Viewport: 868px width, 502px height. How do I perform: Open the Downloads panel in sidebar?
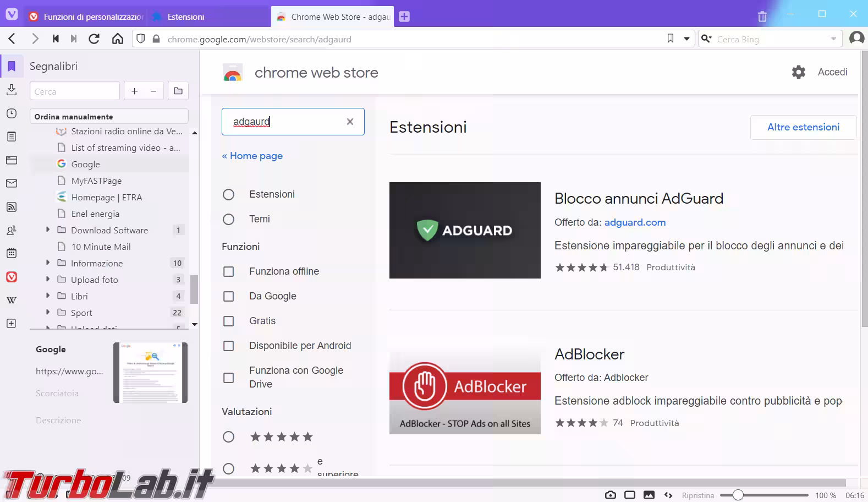click(x=12, y=90)
